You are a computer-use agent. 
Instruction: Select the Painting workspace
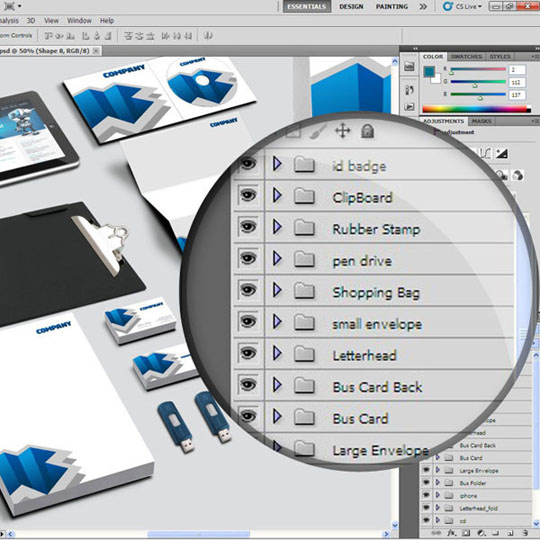click(392, 7)
